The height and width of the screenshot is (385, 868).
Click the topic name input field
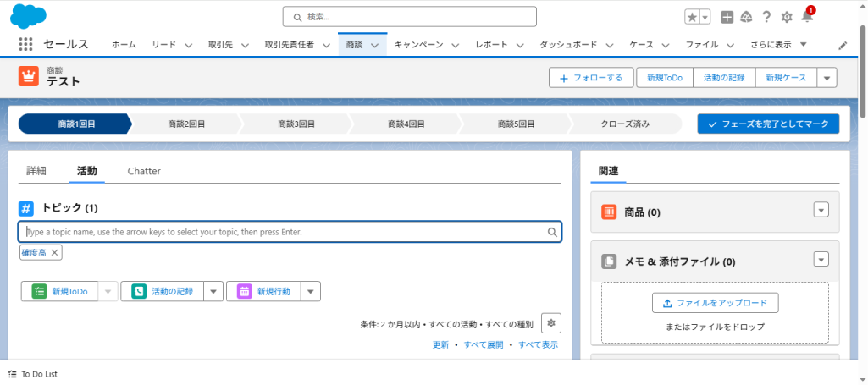coord(290,233)
